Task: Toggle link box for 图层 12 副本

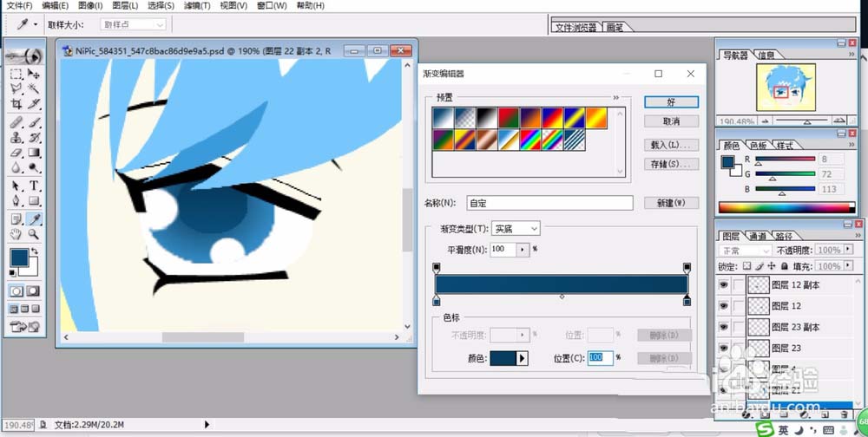Action: (739, 285)
